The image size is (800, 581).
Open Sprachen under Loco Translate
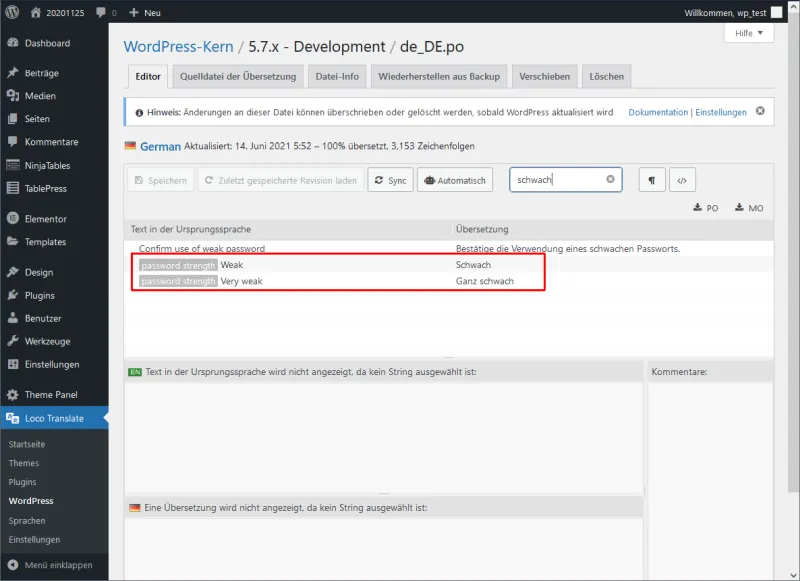(27, 521)
